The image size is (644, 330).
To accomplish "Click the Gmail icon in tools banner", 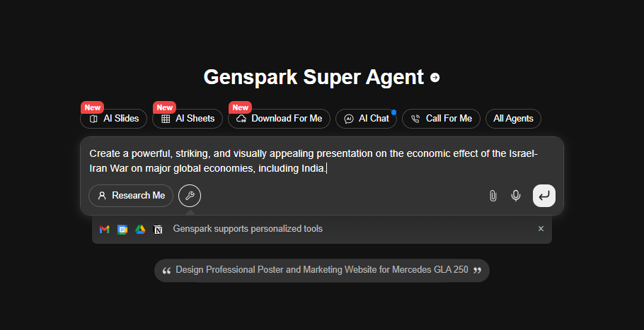I will click(x=104, y=229).
